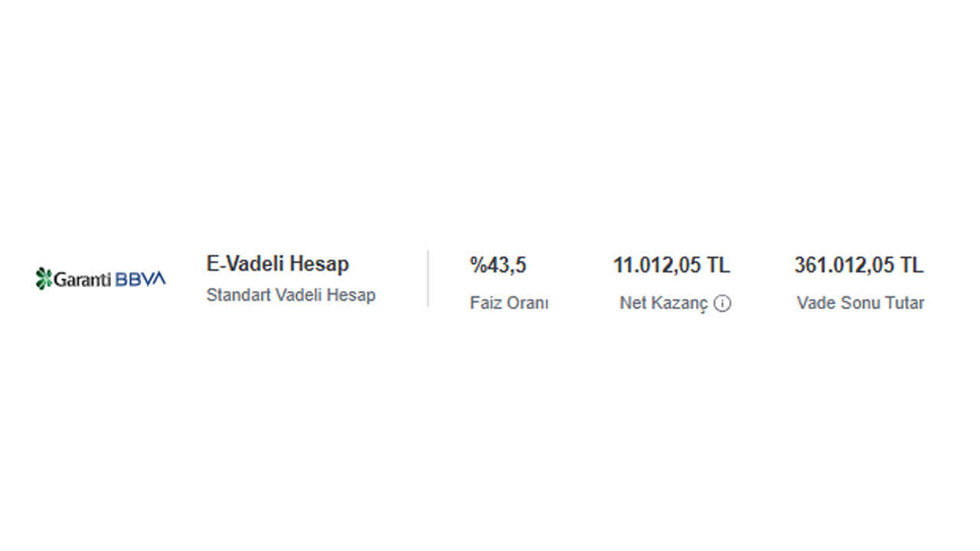Click the info icon beside Net Kazanç

(x=722, y=304)
